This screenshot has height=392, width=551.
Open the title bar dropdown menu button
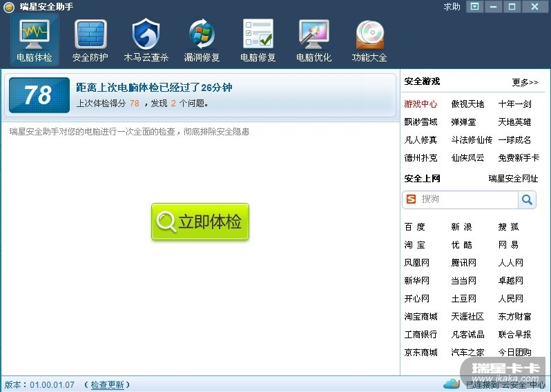coord(475,6)
